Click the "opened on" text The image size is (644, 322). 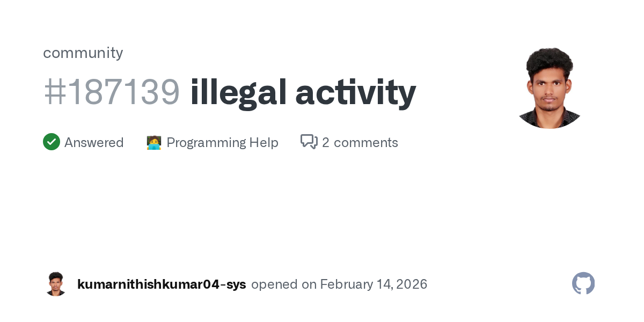[283, 284]
